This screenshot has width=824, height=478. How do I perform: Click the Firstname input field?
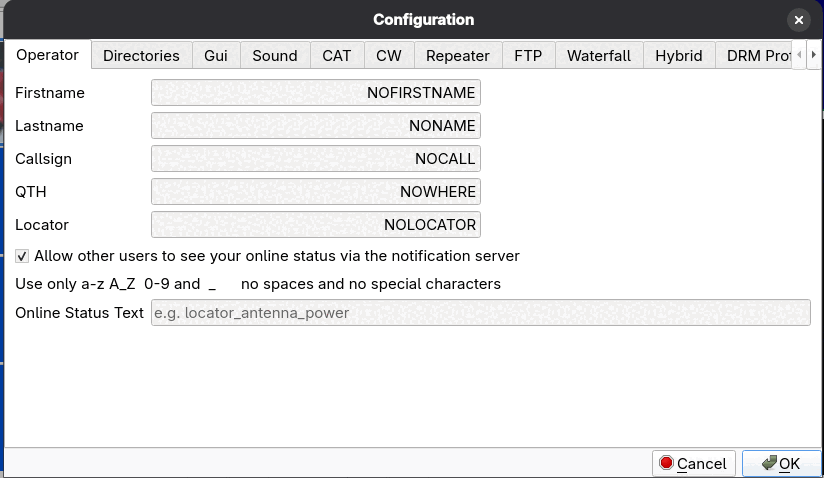tap(316, 92)
